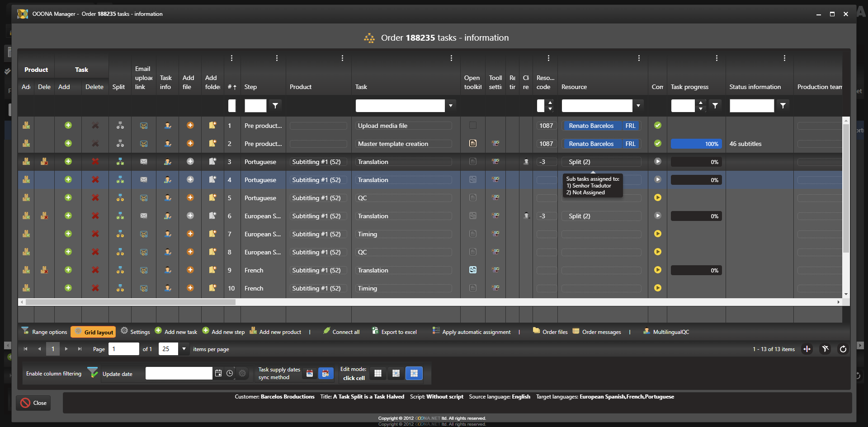Image resolution: width=868 pixels, height=427 pixels.
Task: Click Split icon for task 3
Action: pyautogui.click(x=120, y=162)
